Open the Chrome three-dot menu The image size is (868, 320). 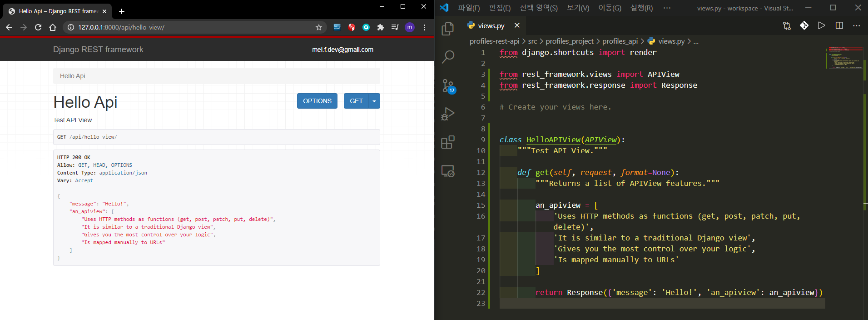[x=424, y=27]
